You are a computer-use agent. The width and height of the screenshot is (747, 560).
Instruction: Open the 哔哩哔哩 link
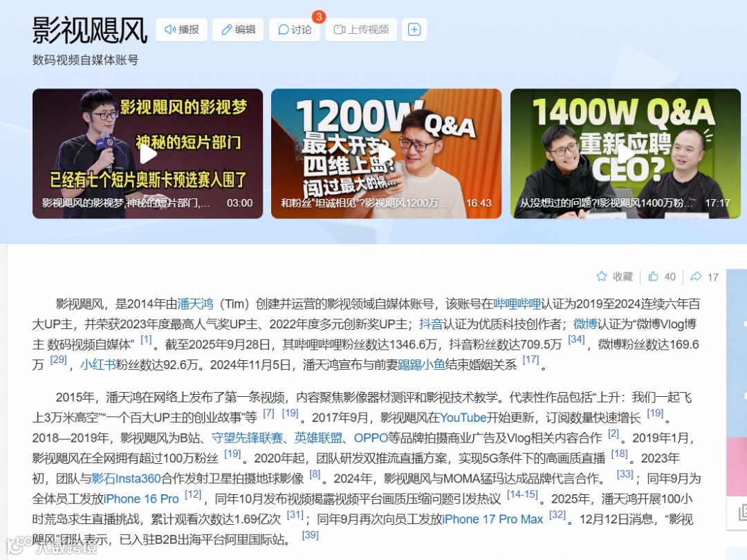pyautogui.click(x=517, y=304)
